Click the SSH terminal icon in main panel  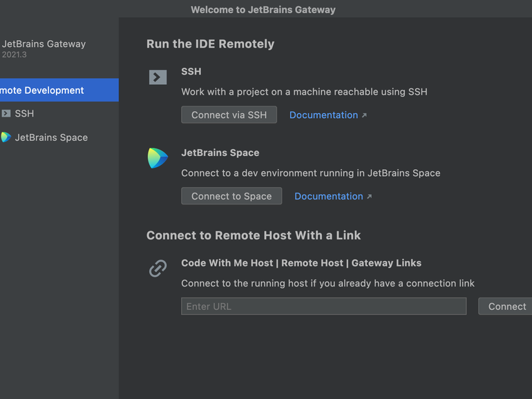[x=158, y=77]
